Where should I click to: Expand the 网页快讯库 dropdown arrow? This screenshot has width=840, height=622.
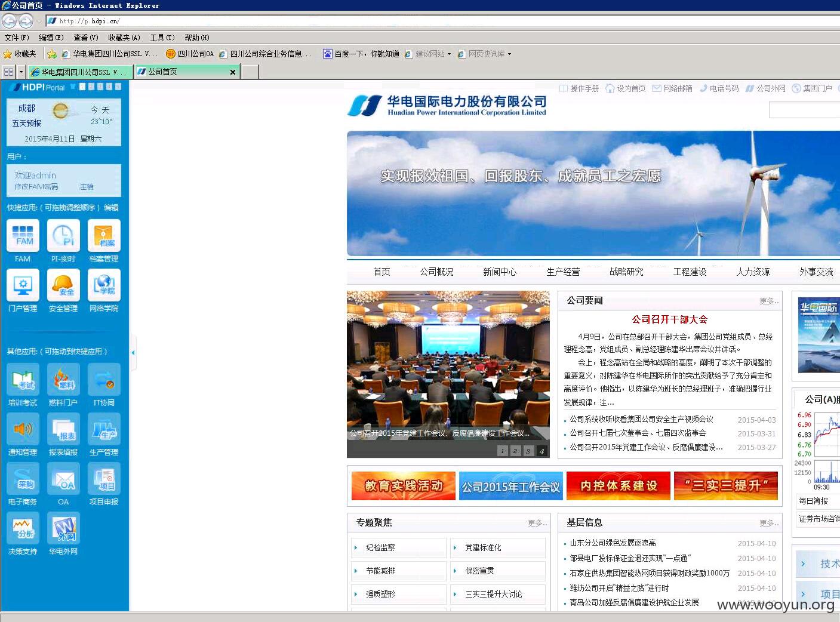click(509, 54)
